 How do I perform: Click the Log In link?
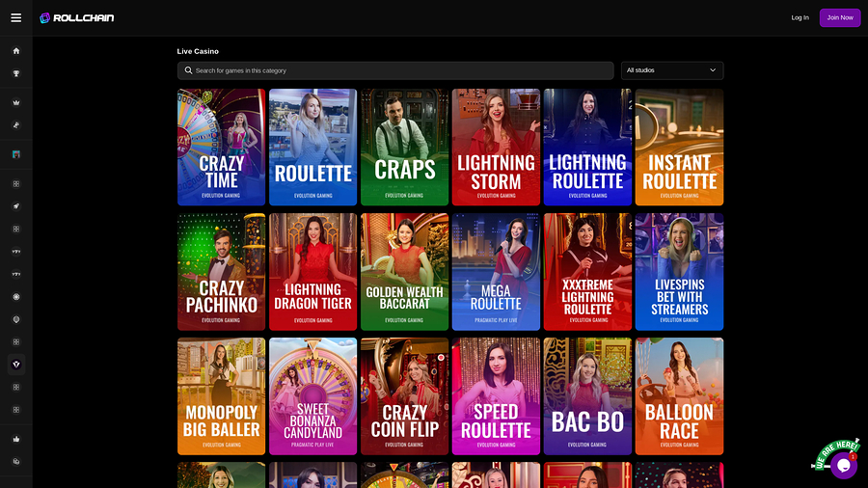(800, 17)
